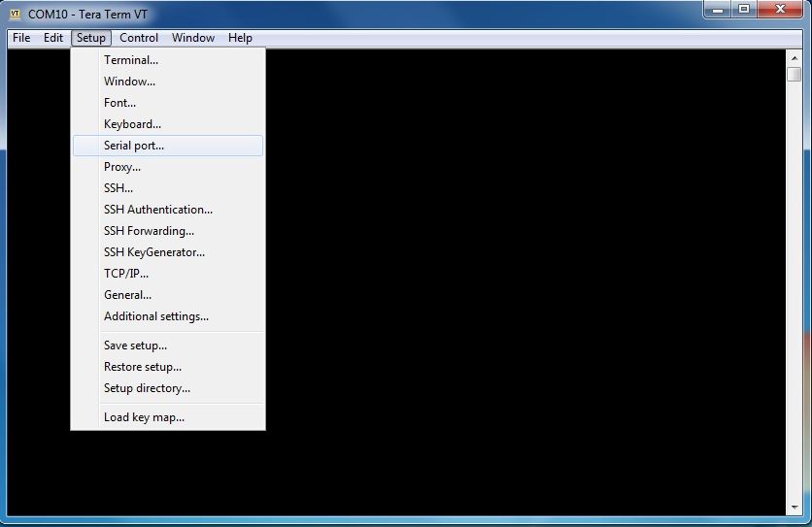Click the vertical scrollbar thumb

coord(795,74)
